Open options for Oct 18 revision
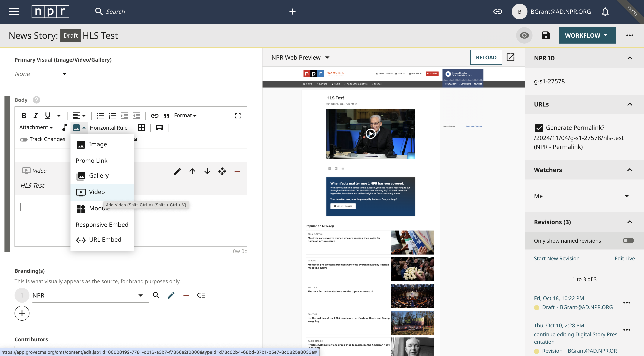Viewport: 644px width, 356px height. coord(626,303)
